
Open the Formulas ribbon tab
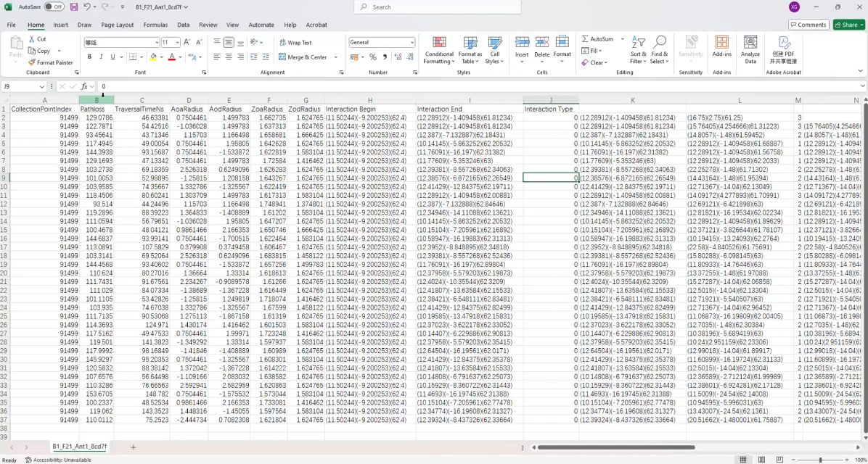point(155,25)
